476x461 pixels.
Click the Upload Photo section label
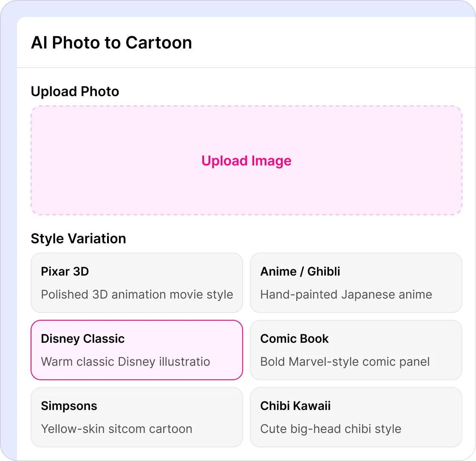point(75,91)
